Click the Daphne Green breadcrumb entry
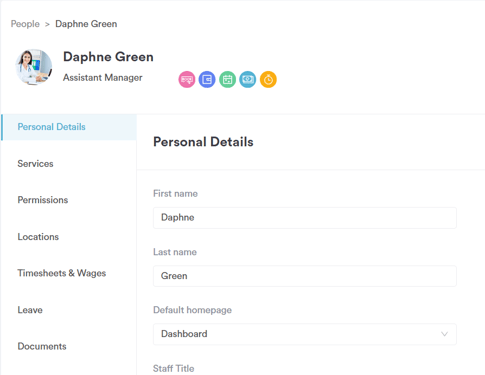The height and width of the screenshot is (375, 485). coord(86,24)
